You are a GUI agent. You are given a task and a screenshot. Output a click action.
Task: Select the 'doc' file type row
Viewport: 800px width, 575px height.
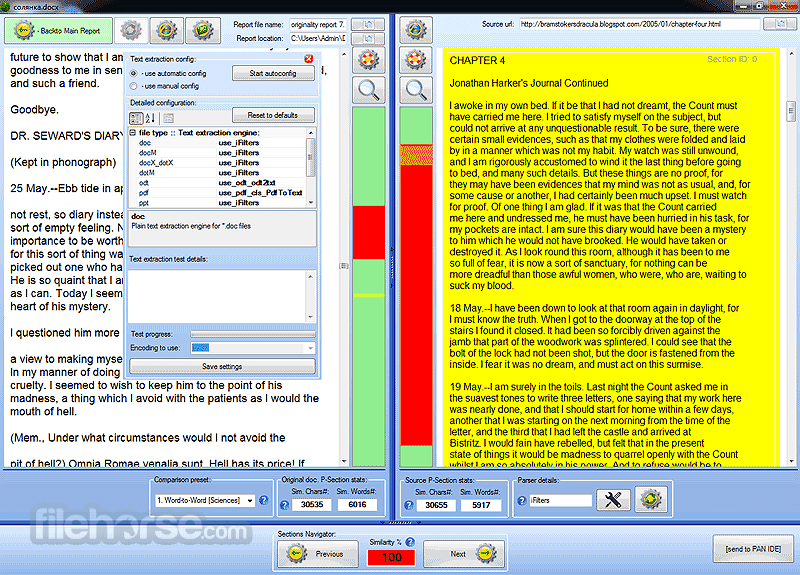(x=218, y=143)
